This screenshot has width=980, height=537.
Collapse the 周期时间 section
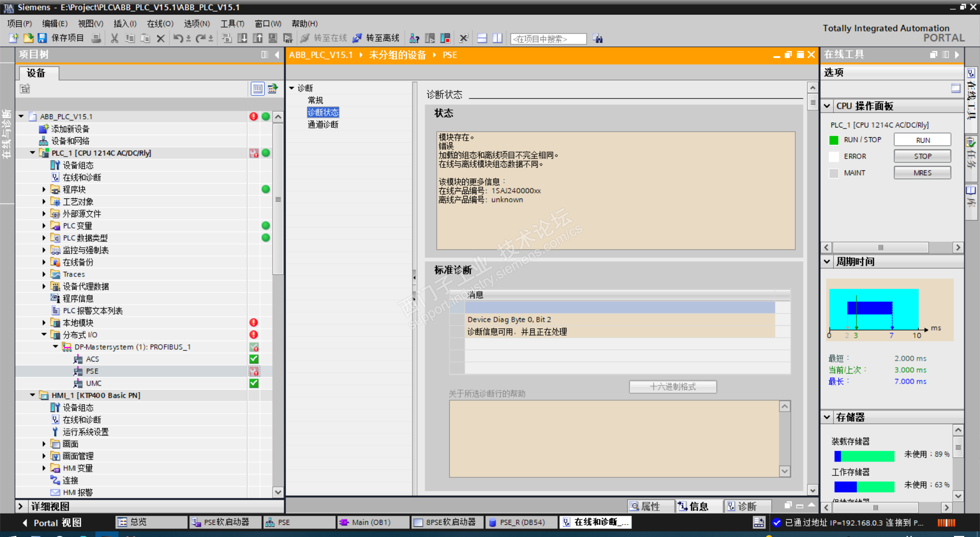pyautogui.click(x=827, y=262)
